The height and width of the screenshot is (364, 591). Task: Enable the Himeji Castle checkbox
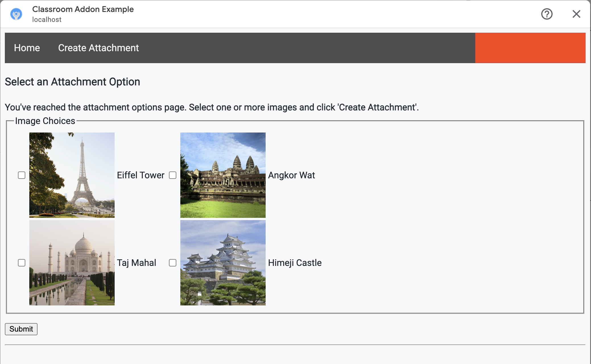(173, 263)
